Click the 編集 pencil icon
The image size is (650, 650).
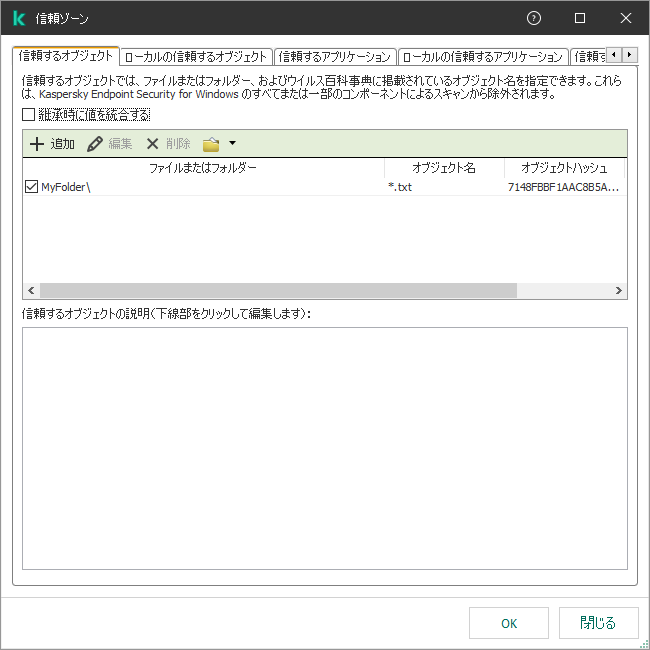point(95,144)
